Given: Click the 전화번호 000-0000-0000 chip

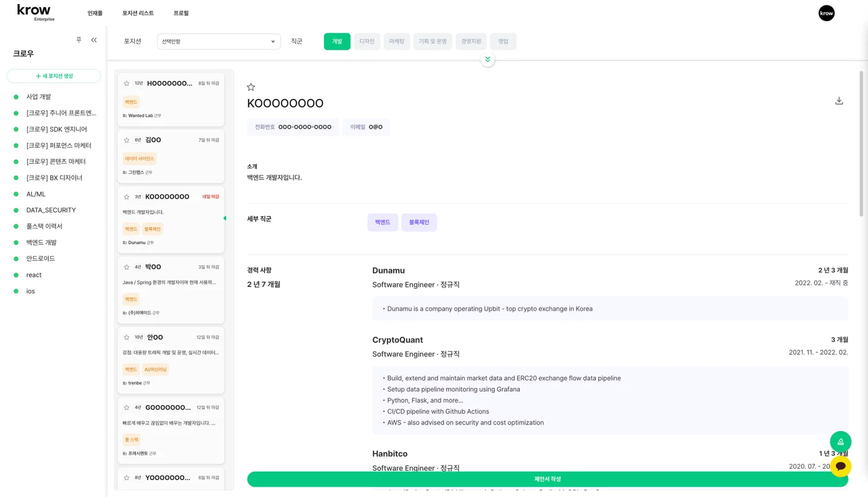Looking at the screenshot, I should [293, 127].
